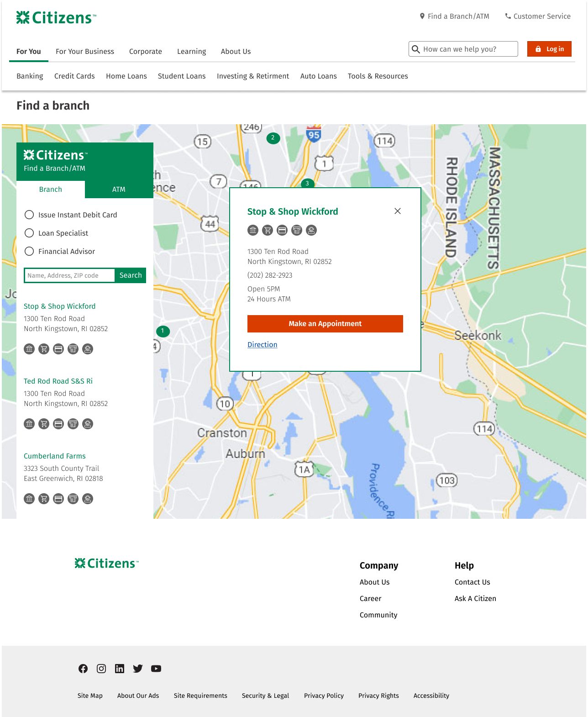The image size is (588, 717).
Task: Open the Banking navigation menu
Action: 30,76
